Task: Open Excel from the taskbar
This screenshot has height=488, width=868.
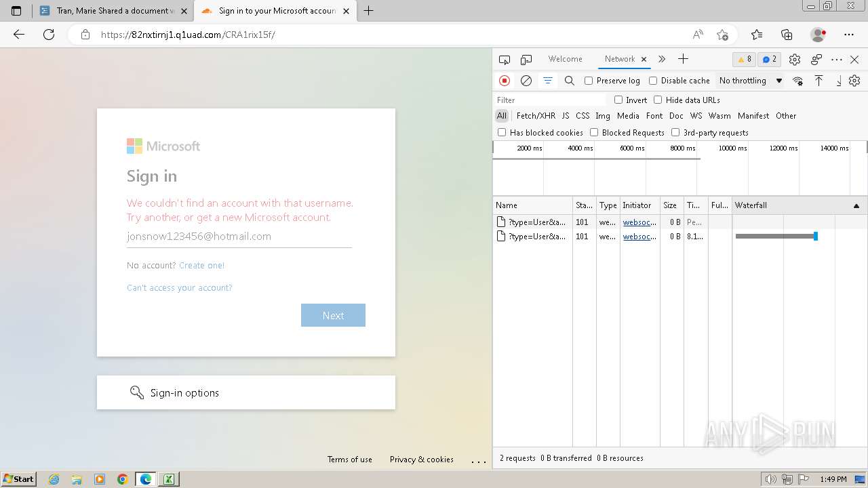Action: [x=169, y=479]
